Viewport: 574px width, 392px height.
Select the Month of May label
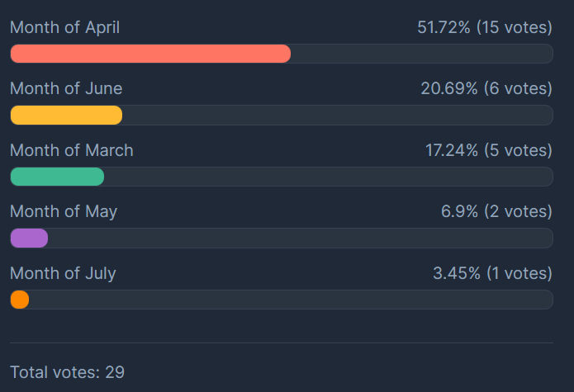point(64,211)
